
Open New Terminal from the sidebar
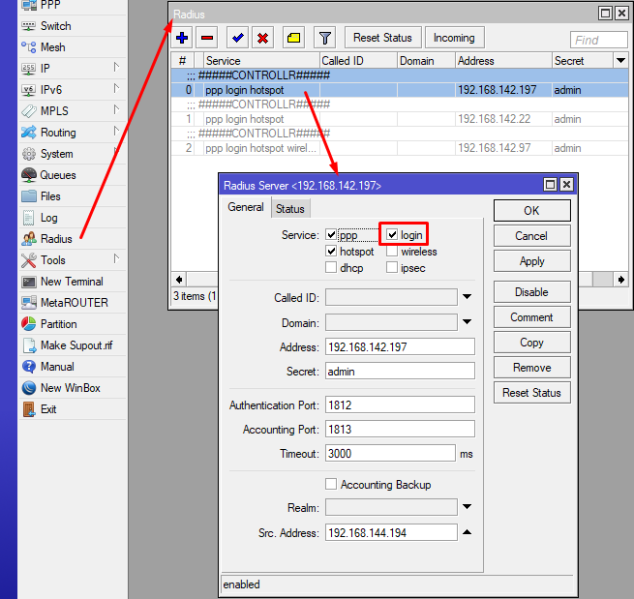[71, 282]
